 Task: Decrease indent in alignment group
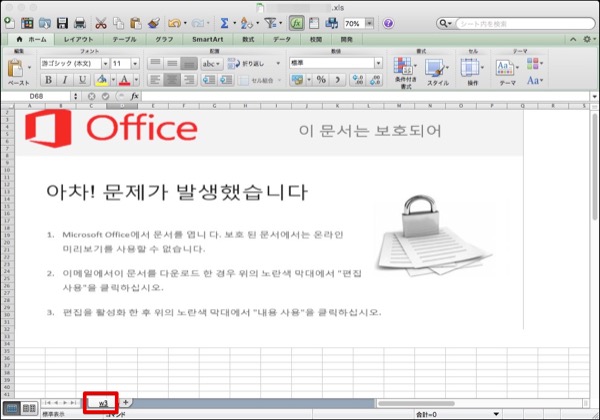[209, 80]
